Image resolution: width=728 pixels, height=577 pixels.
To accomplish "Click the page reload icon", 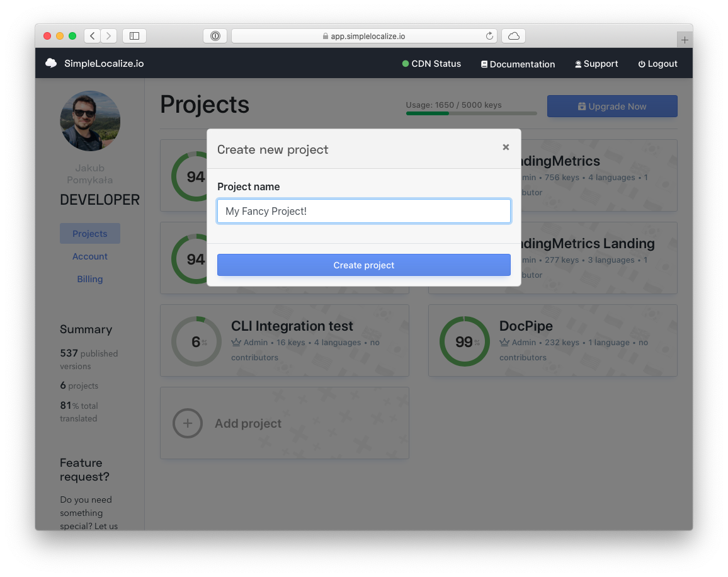I will tap(489, 36).
